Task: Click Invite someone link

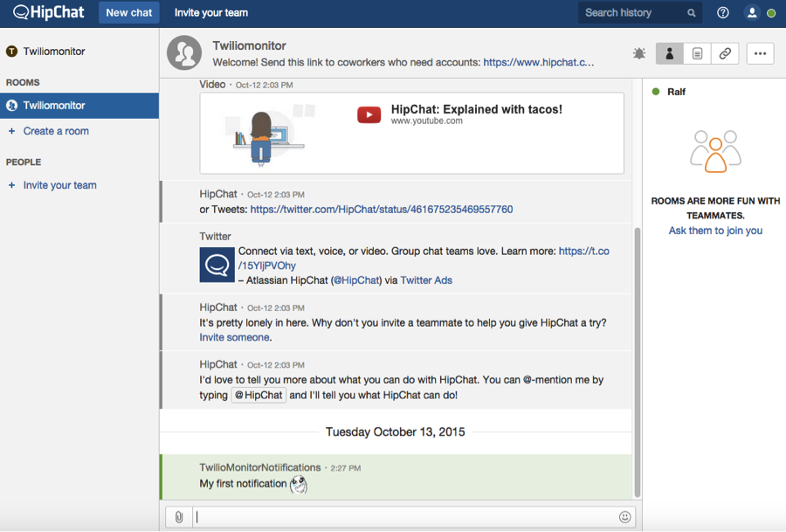Action: (x=234, y=337)
